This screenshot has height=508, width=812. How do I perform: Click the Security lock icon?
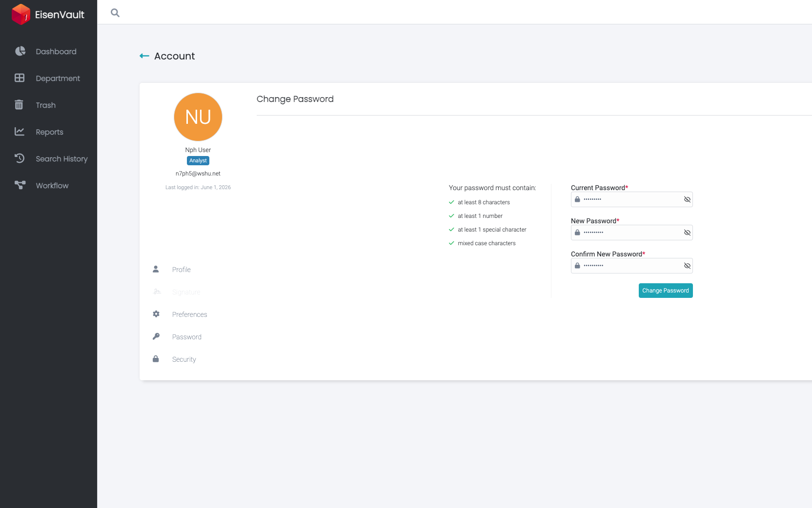(x=156, y=359)
